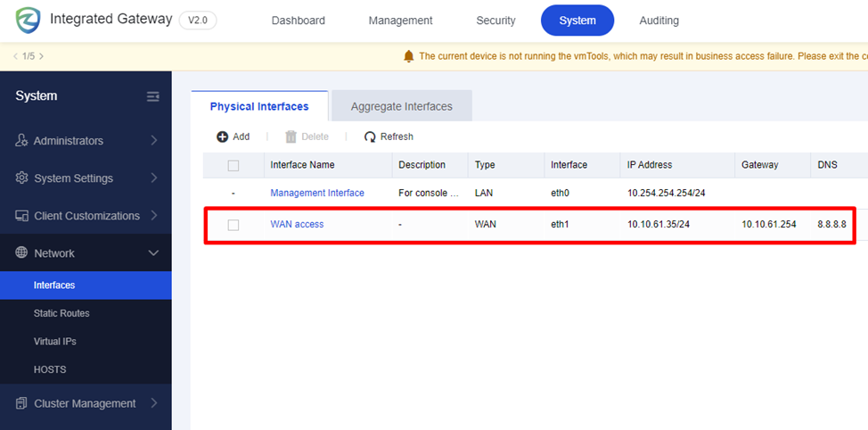This screenshot has width=868, height=430.
Task: Tick the WAN access row checkbox
Action: (233, 225)
